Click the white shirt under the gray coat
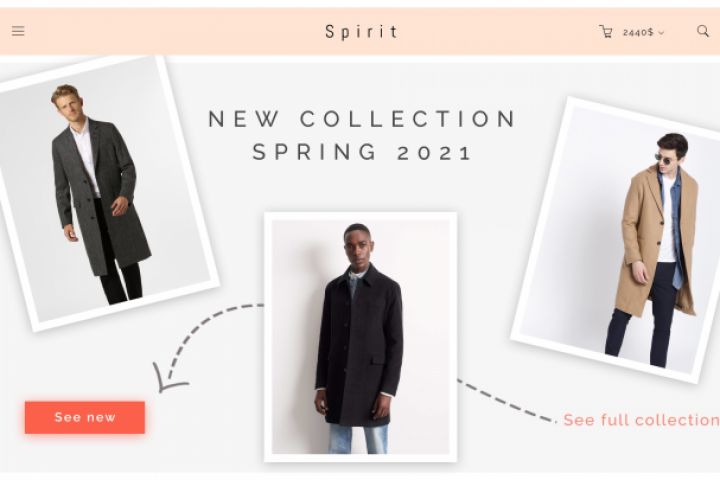The image size is (720, 480). click(86, 154)
